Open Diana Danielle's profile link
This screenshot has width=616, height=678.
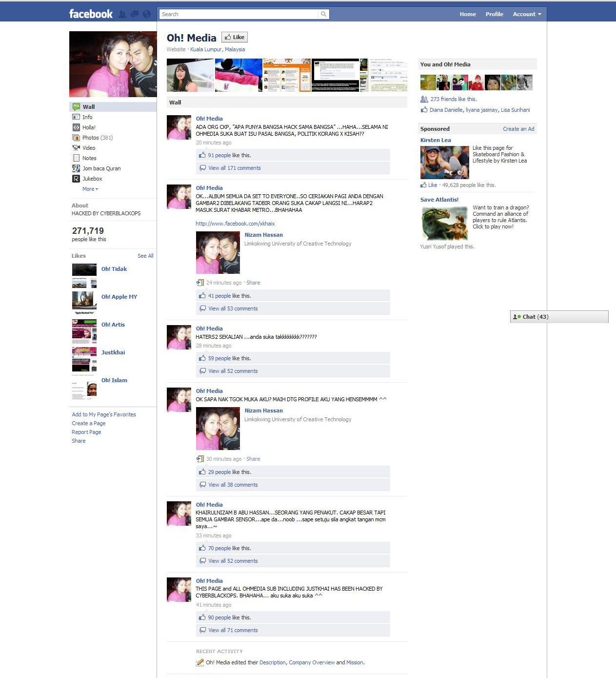[446, 110]
